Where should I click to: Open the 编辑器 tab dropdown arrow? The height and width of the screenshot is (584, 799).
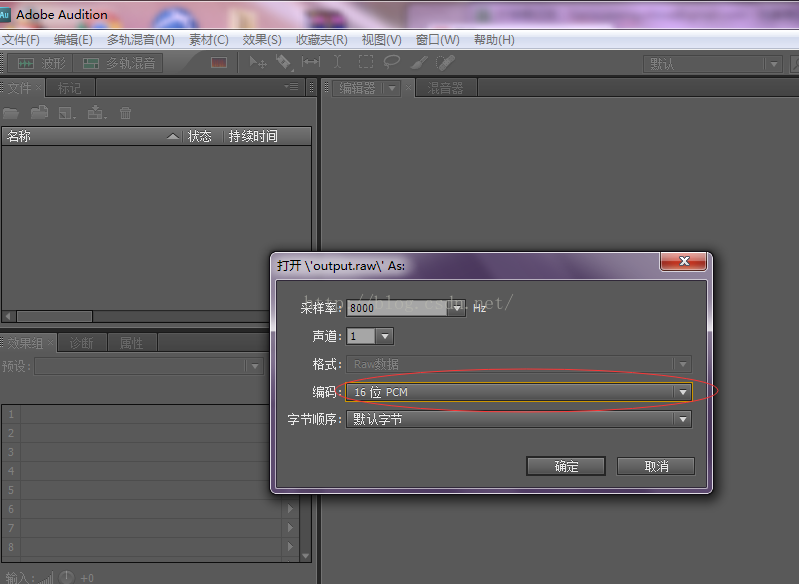(391, 88)
